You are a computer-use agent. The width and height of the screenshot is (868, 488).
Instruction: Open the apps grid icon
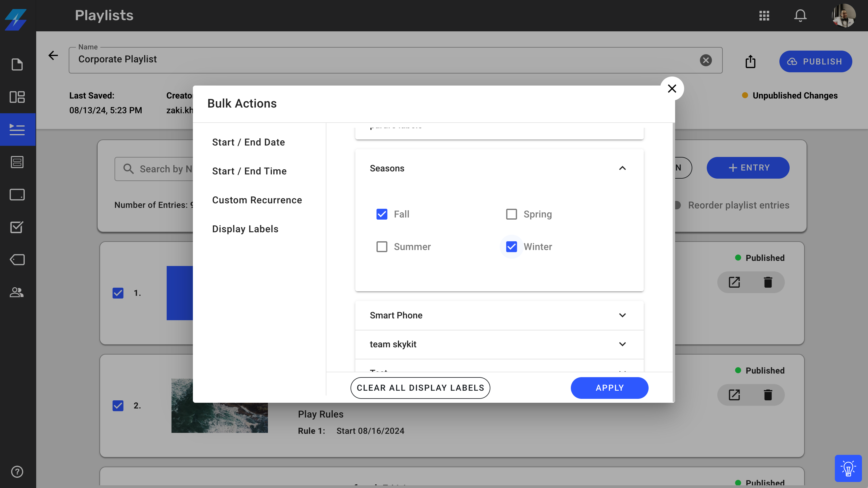coord(764,15)
